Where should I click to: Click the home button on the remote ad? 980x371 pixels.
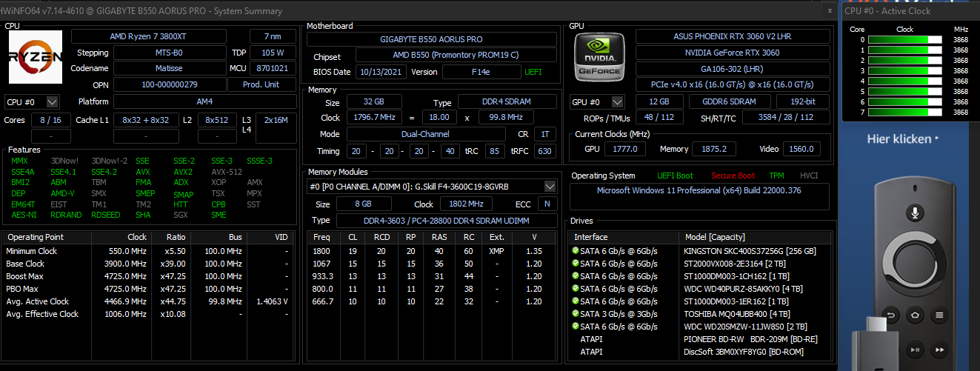[915, 315]
